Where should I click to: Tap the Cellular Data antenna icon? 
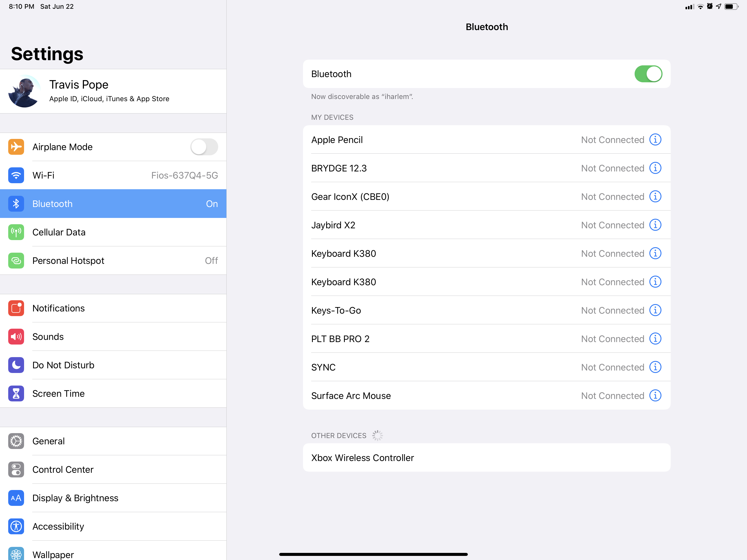click(16, 232)
